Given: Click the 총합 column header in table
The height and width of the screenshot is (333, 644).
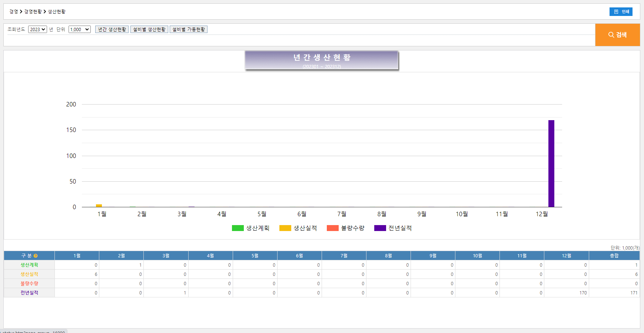Looking at the screenshot, I should tap(614, 256).
